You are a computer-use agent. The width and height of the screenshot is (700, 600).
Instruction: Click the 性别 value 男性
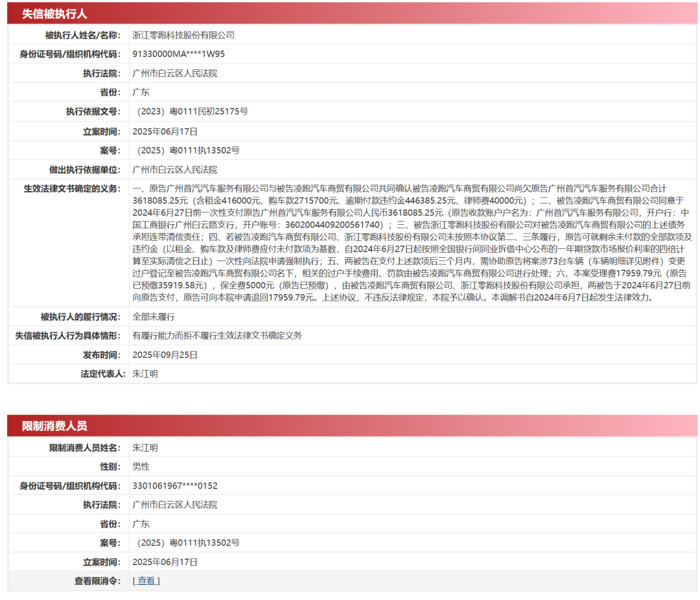[140, 466]
